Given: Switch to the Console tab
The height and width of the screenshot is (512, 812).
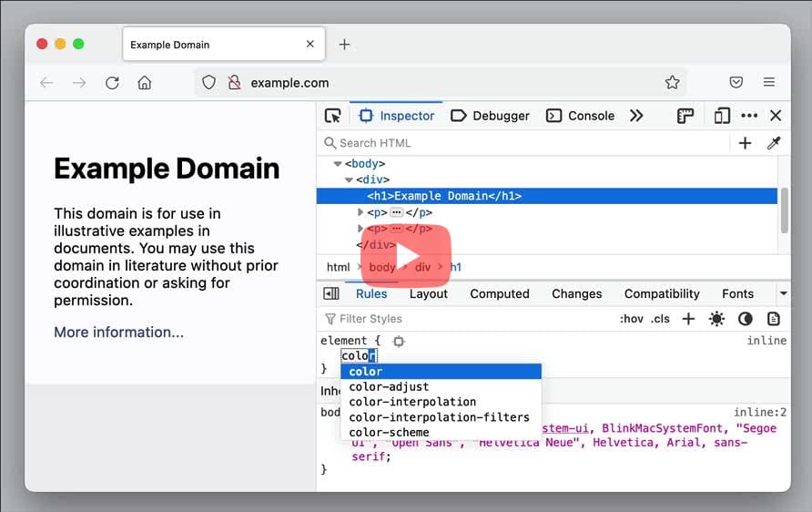Looking at the screenshot, I should click(x=581, y=116).
